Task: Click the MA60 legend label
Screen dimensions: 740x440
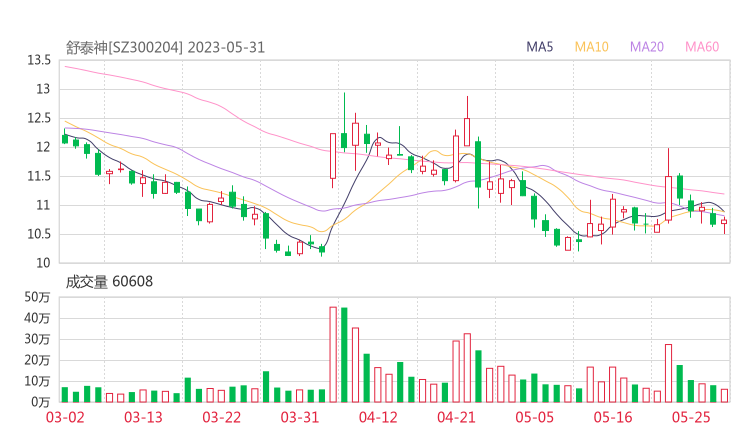Action: (702, 47)
